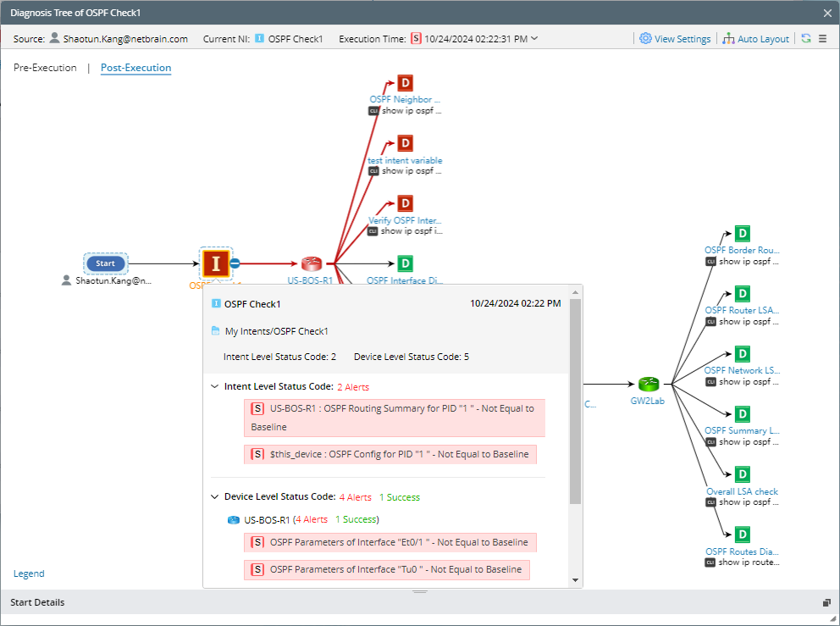The image size is (840, 626).
Task: Click the Start node
Action: tap(106, 263)
